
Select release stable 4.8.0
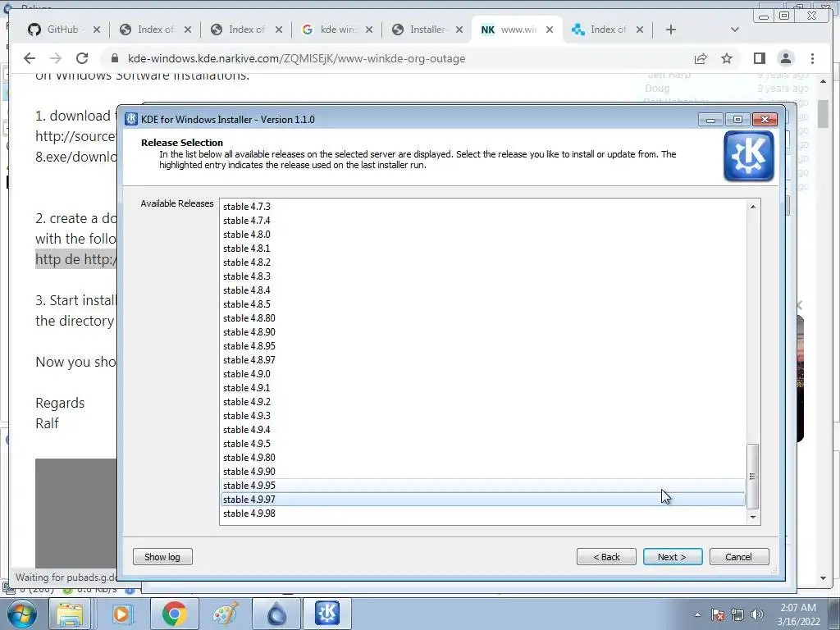pos(482,235)
